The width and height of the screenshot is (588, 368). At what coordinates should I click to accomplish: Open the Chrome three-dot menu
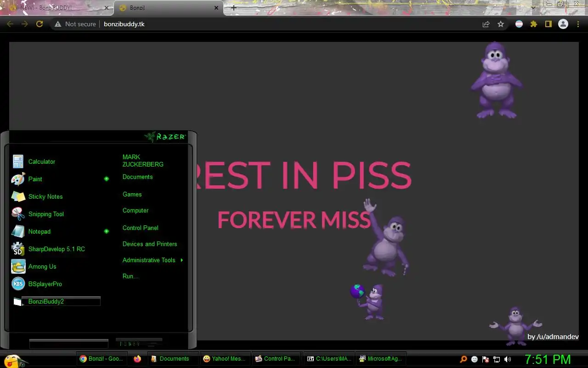[x=578, y=24]
